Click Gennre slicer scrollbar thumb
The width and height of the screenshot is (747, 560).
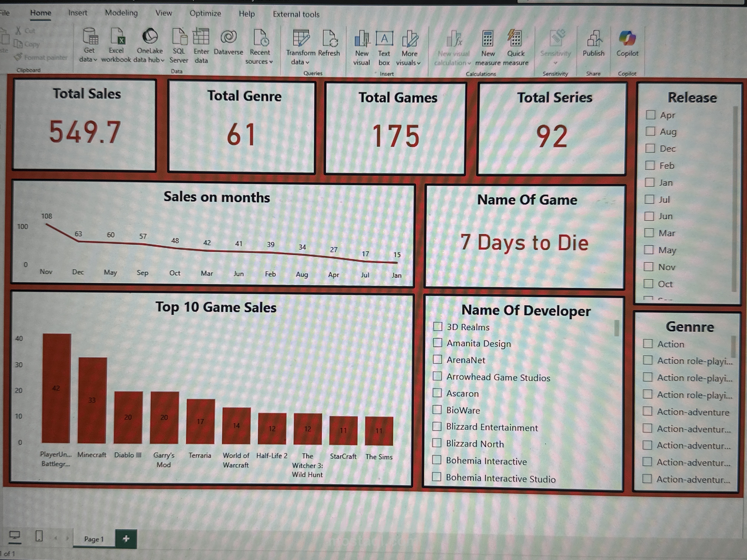[x=733, y=346]
